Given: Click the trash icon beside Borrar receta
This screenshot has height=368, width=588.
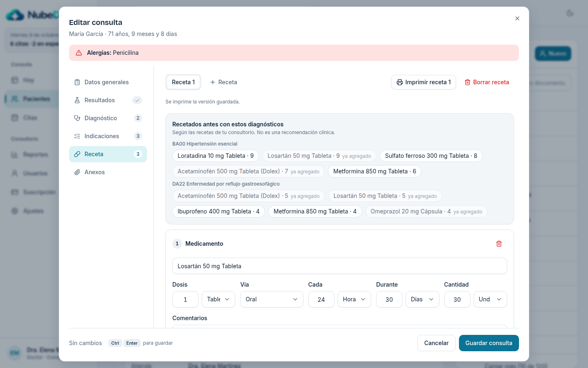Looking at the screenshot, I should [x=468, y=82].
